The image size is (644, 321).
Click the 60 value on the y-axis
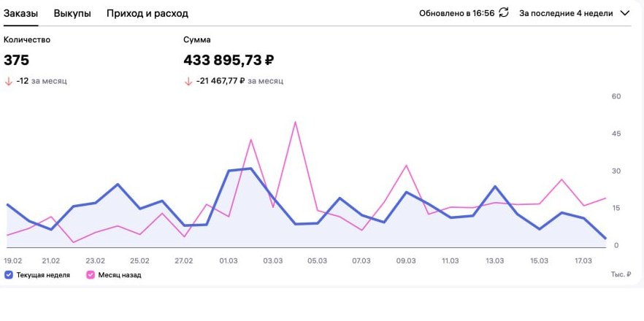616,96
